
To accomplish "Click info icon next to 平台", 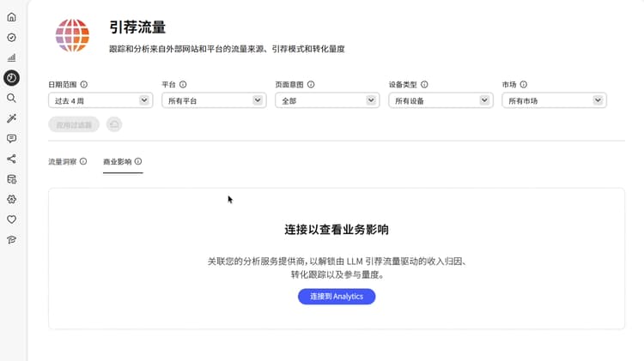I will click(x=183, y=84).
